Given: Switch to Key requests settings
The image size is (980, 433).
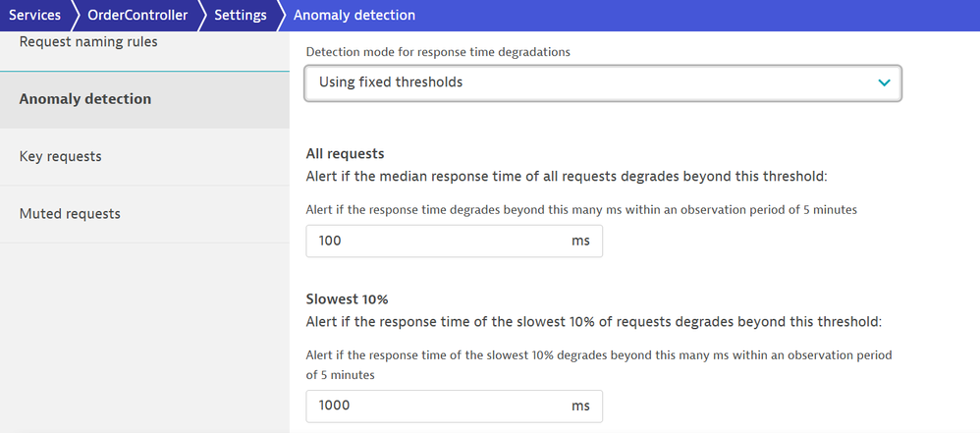Looking at the screenshot, I should tap(61, 157).
